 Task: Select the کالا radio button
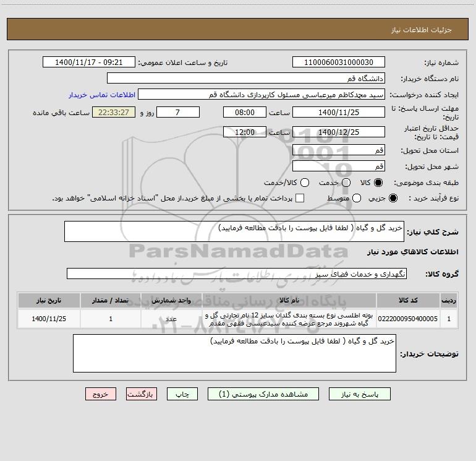tap(378, 183)
